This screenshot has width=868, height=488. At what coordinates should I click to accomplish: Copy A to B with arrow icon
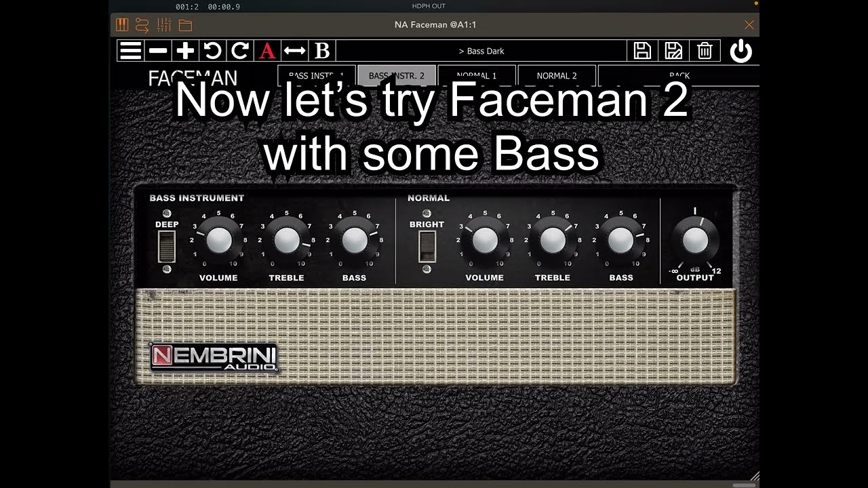coord(294,51)
